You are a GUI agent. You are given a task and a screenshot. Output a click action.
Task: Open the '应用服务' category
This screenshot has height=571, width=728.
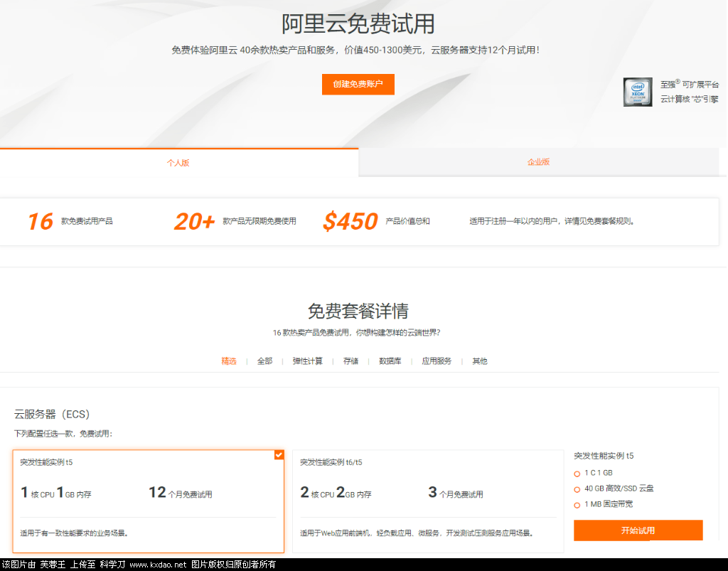(437, 361)
